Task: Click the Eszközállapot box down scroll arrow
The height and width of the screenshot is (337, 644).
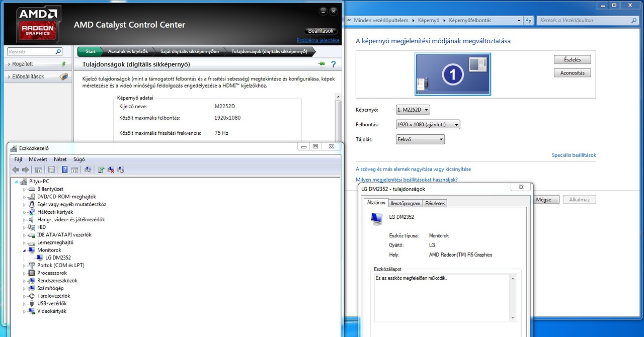Action: pyautogui.click(x=513, y=318)
